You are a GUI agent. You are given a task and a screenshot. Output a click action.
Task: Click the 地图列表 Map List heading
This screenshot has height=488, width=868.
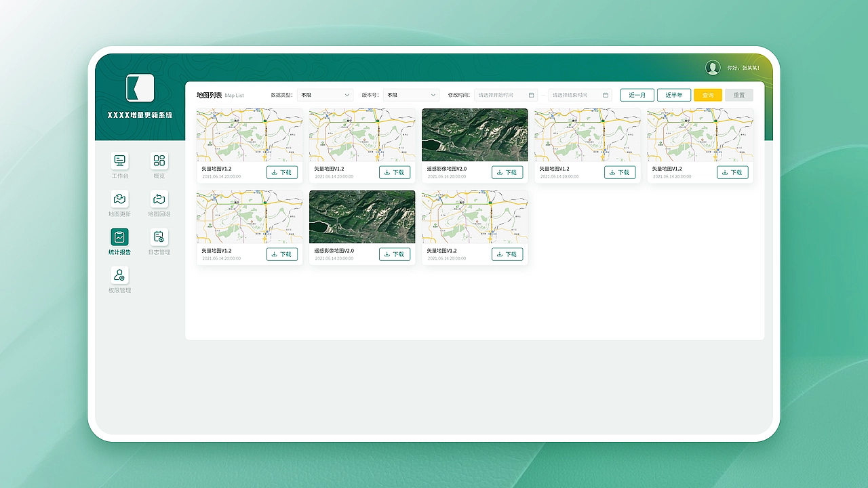click(220, 95)
